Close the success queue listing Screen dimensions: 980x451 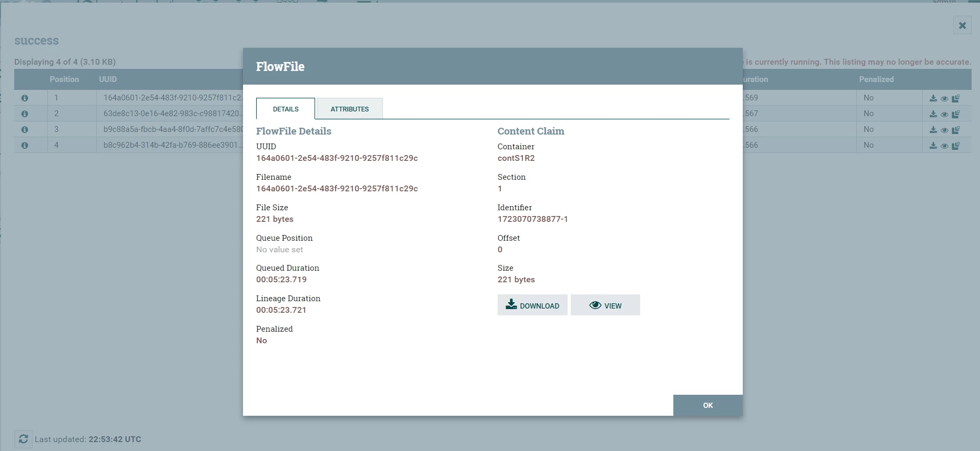pyautogui.click(x=962, y=25)
